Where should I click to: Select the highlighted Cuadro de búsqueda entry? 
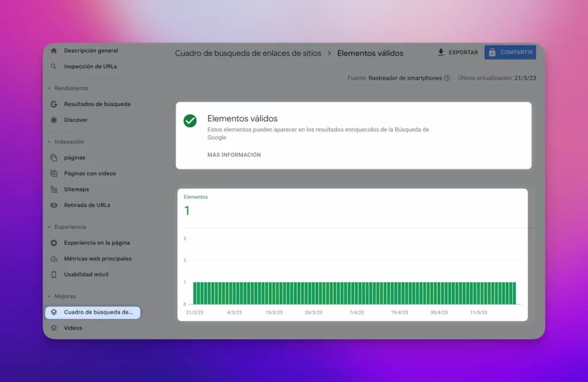point(92,312)
